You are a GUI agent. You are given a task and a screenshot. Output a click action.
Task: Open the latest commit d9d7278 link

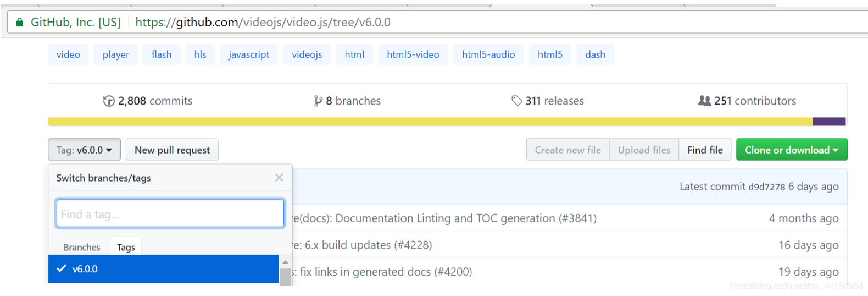tap(767, 187)
